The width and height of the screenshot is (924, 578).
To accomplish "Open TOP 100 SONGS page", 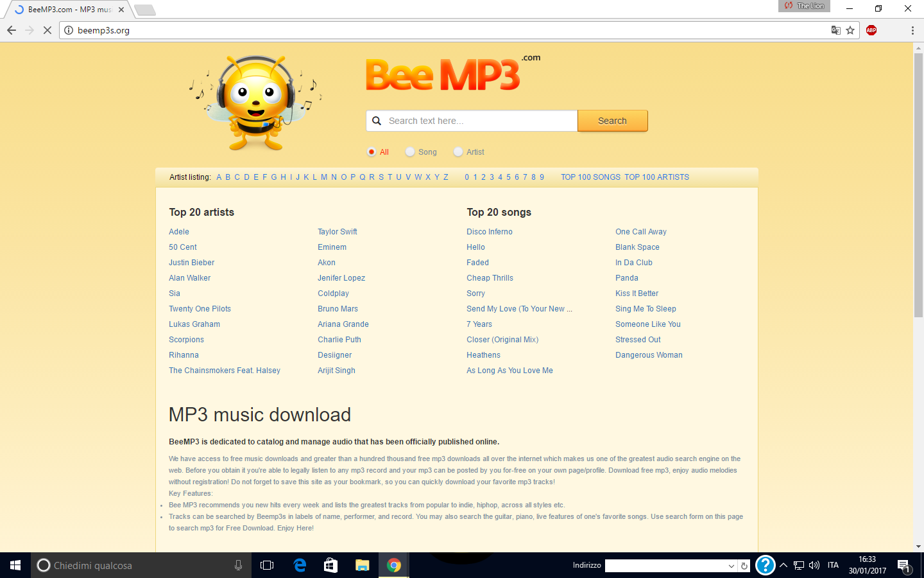I will (x=590, y=177).
